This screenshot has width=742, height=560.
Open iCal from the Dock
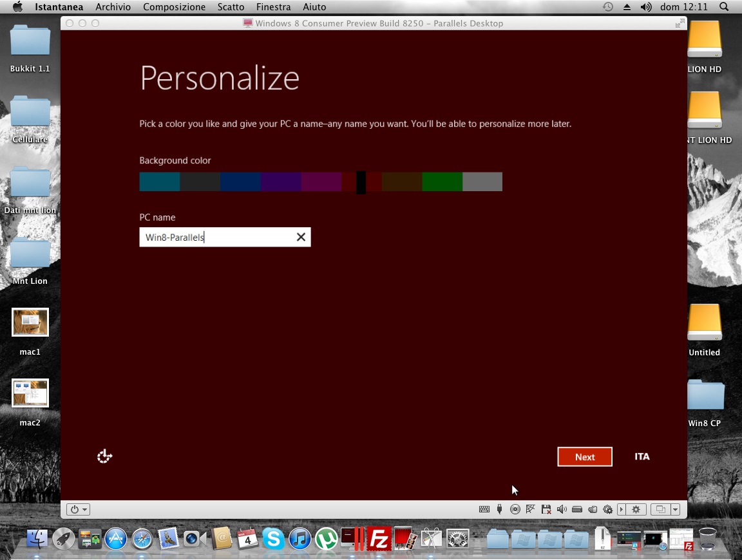247,539
